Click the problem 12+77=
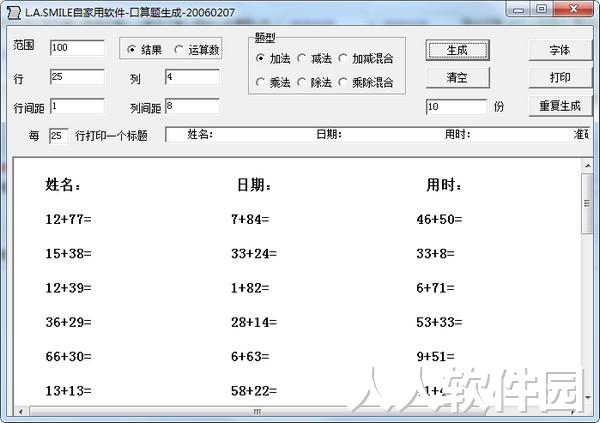This screenshot has width=600, height=423. coord(68,219)
